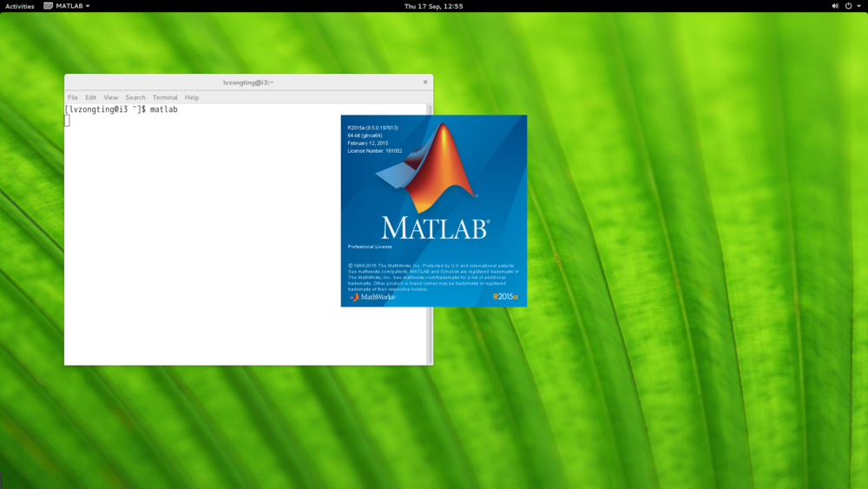Click the February 12, 2015 date on the splash

coord(367,143)
